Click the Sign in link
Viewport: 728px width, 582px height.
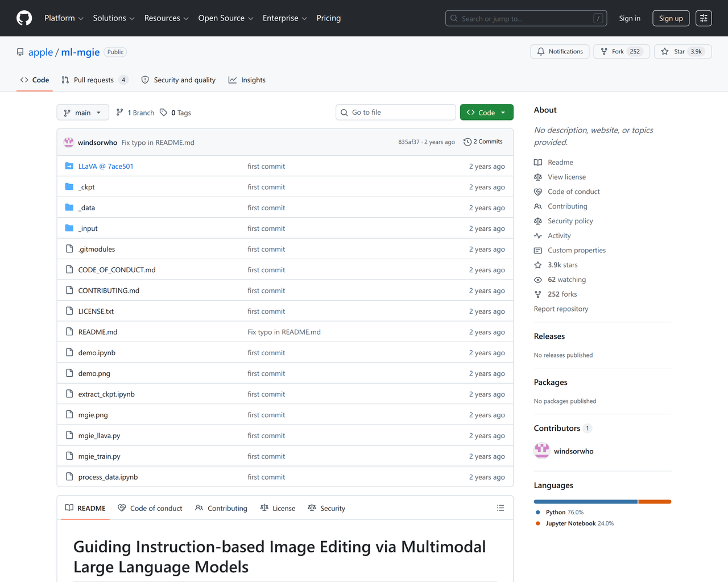click(630, 18)
